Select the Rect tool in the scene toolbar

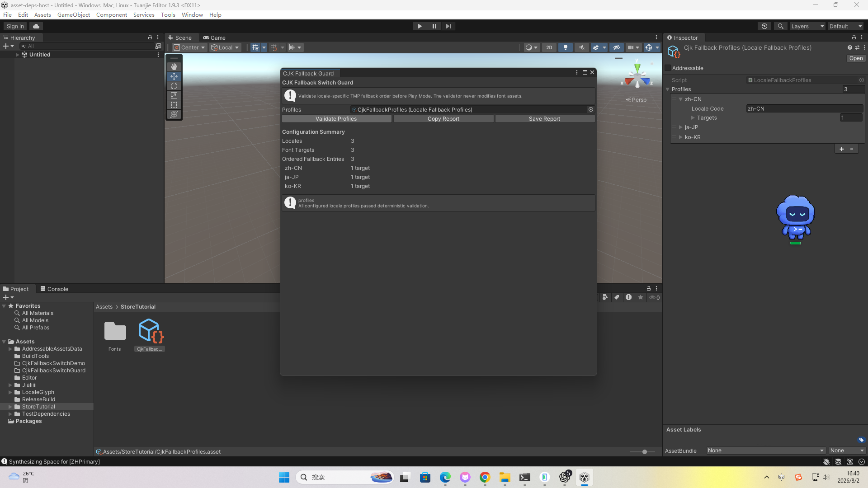[x=174, y=105]
